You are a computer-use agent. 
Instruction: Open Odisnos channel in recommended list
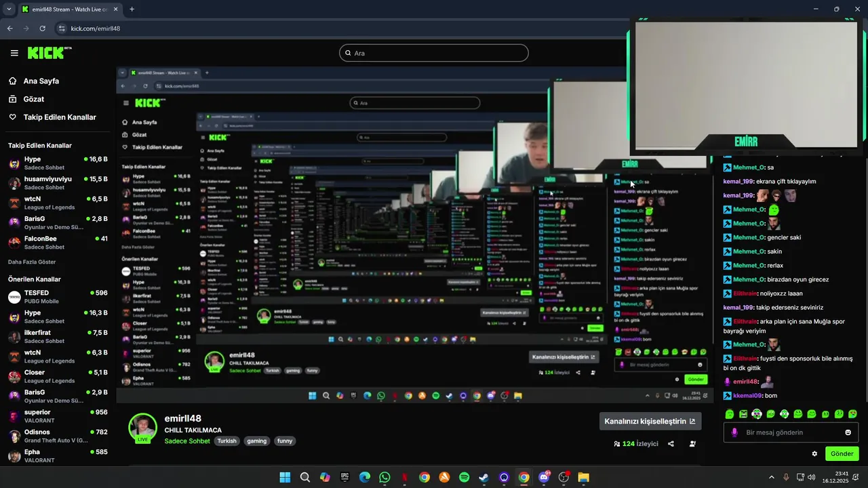[58, 436]
